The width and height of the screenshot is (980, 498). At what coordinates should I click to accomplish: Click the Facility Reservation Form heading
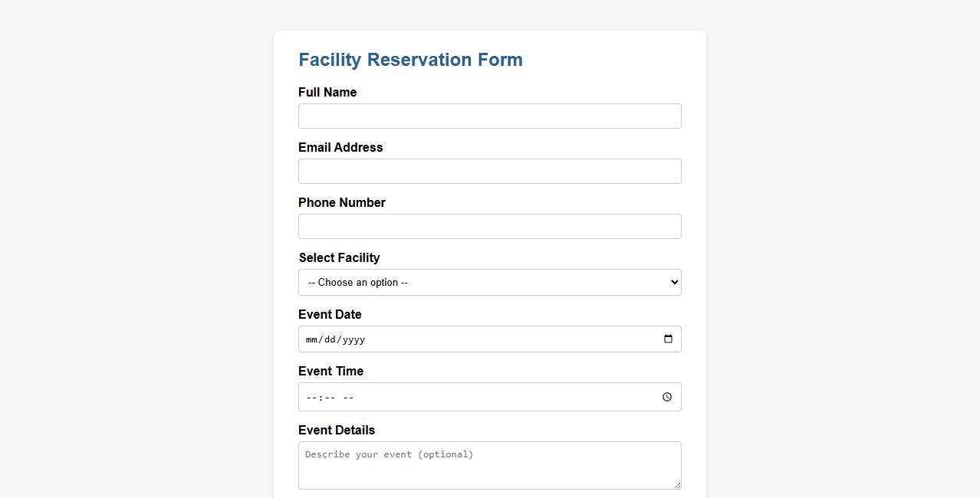point(410,60)
